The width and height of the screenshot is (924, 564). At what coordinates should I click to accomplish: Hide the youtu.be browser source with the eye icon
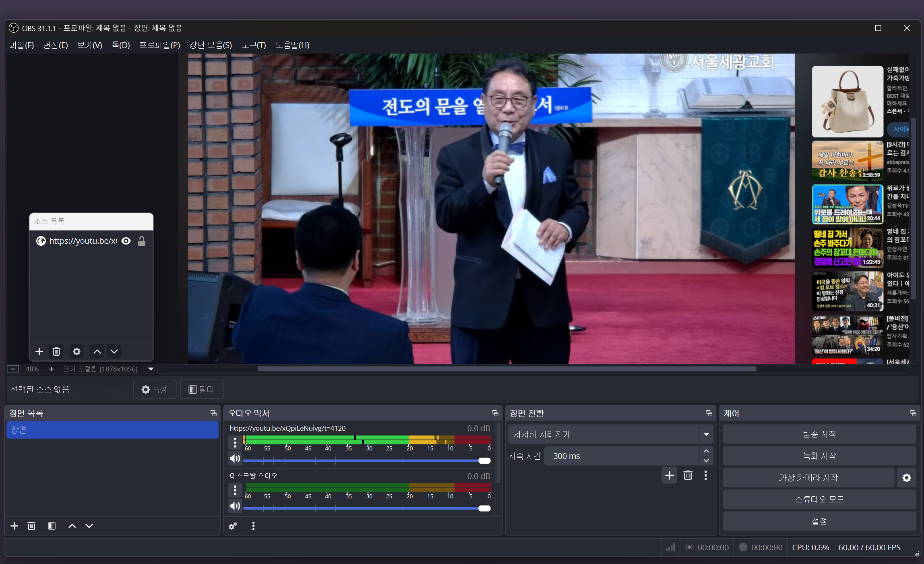[x=126, y=241]
